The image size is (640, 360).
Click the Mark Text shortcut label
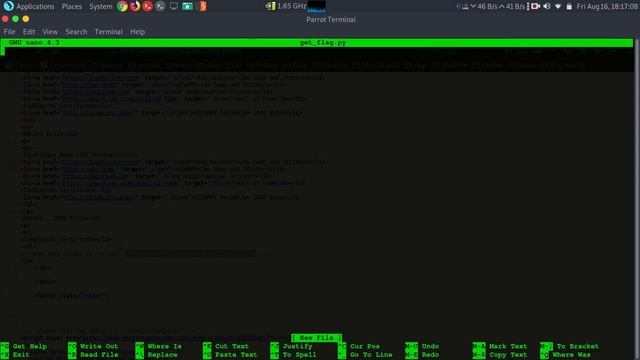click(x=508, y=346)
